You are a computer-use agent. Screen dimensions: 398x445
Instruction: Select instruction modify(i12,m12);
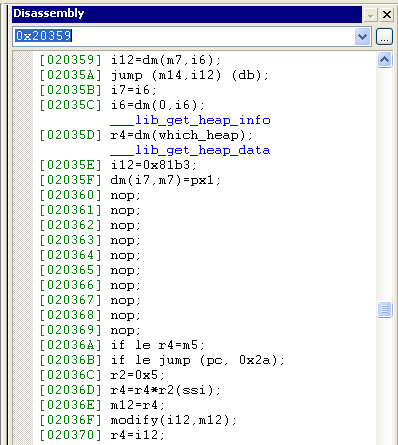[x=174, y=420]
